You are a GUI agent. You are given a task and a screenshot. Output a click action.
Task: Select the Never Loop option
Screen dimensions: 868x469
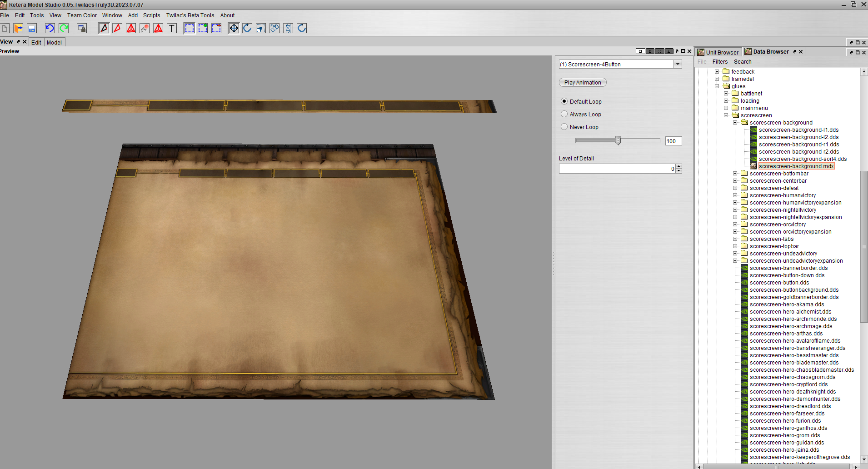click(x=564, y=127)
